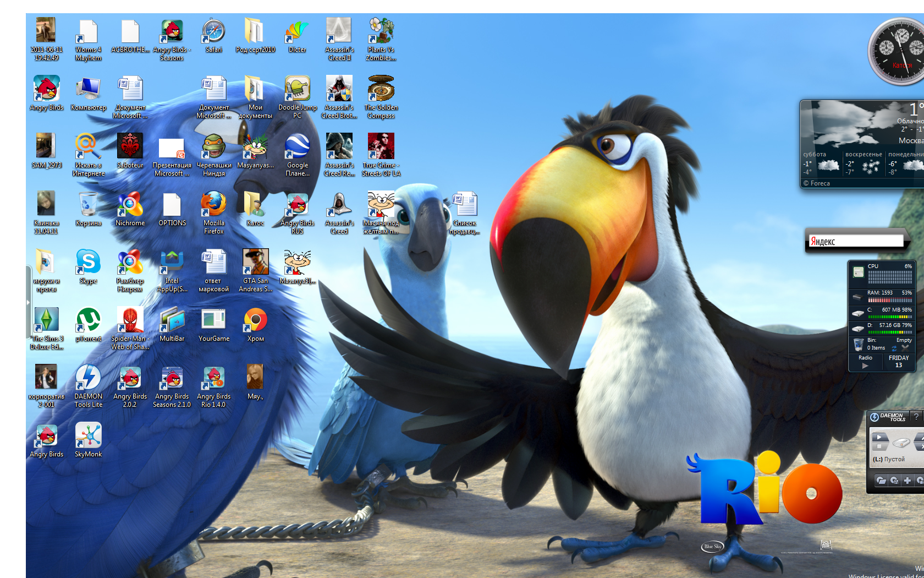Open MultiBar desktop shortcut
924x578 pixels.
click(x=172, y=324)
